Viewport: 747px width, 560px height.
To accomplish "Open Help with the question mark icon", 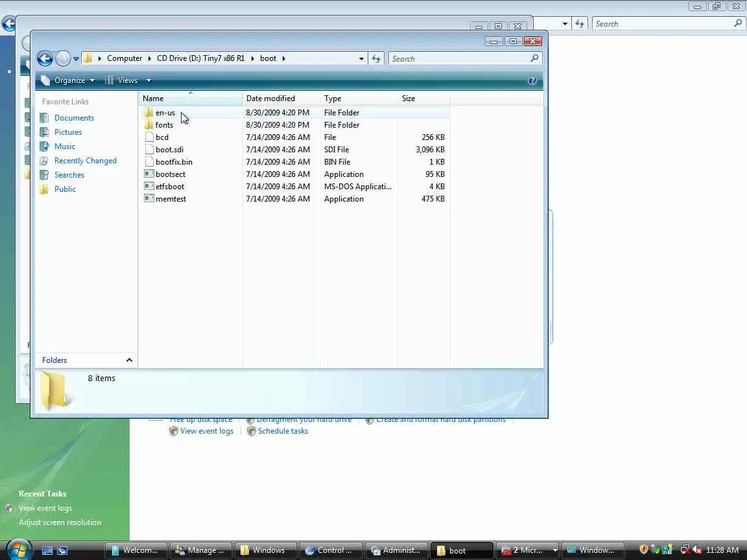I will pos(532,80).
